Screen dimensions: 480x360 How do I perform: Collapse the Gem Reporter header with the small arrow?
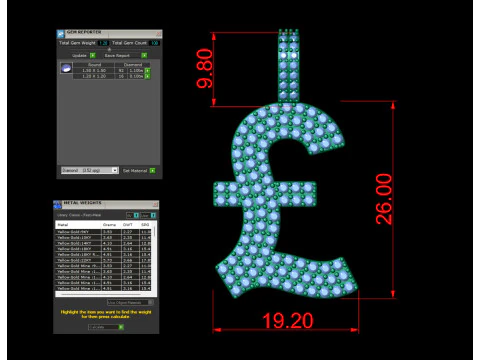[109, 49]
